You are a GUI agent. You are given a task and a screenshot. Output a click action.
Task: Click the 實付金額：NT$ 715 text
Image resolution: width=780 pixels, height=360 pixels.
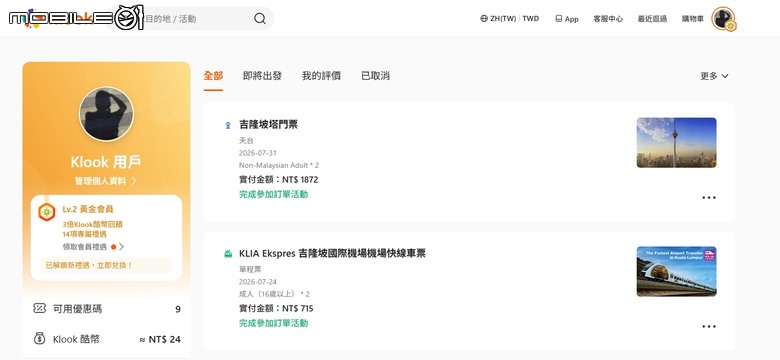click(276, 308)
